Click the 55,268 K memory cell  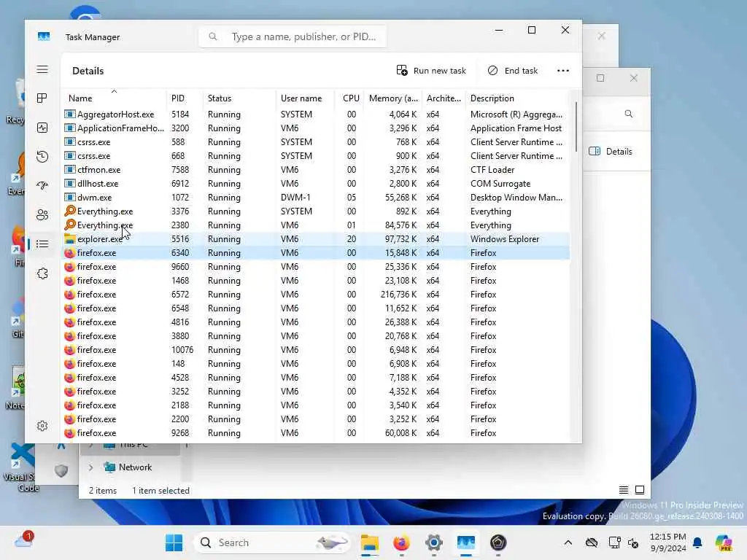click(x=400, y=197)
